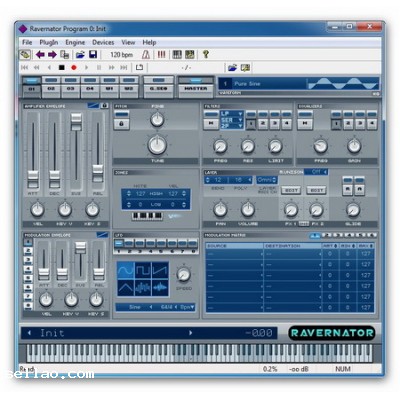Click the purple back arrow toolbar icon
Viewport: 400px width, 400px height.
click(40, 54)
